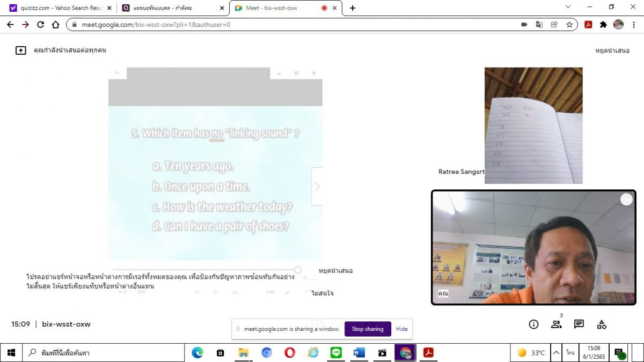Click the slider handle below the shared slide
This screenshot has width=644, height=362.
point(297,270)
